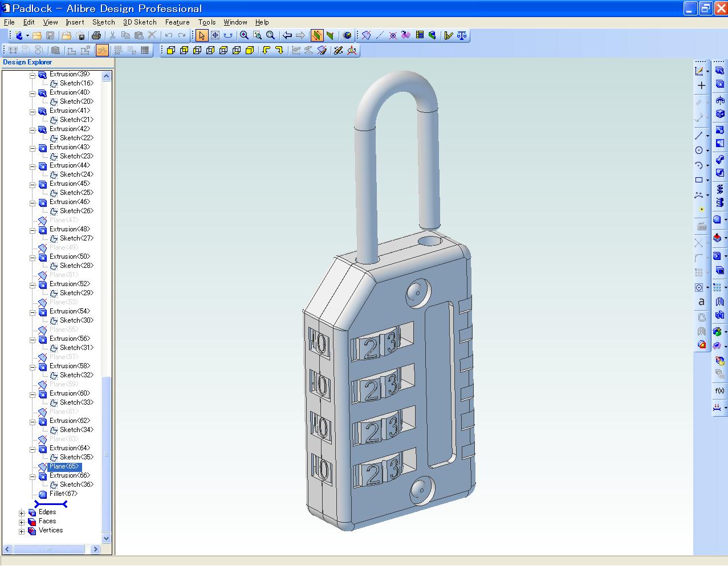The height and width of the screenshot is (566, 728).
Task: Select Plane<65> in Design Explorer
Action: point(64,466)
